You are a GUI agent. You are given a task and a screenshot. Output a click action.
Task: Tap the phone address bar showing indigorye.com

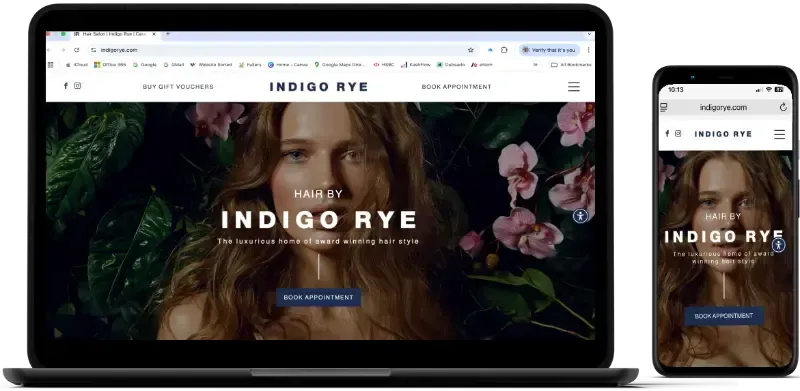click(x=723, y=107)
